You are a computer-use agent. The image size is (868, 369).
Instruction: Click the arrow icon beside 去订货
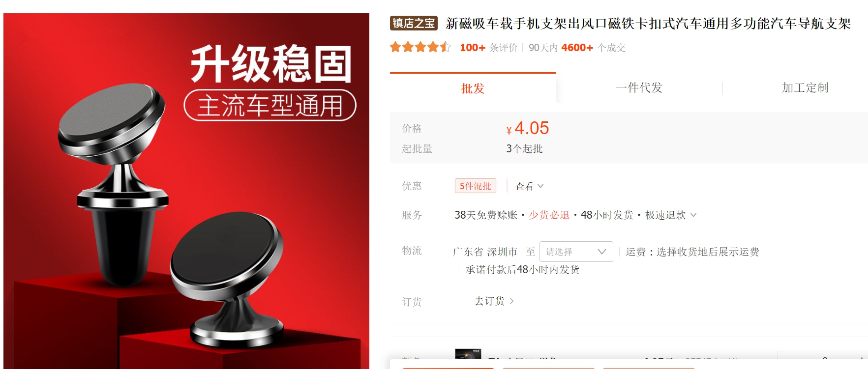point(512,301)
